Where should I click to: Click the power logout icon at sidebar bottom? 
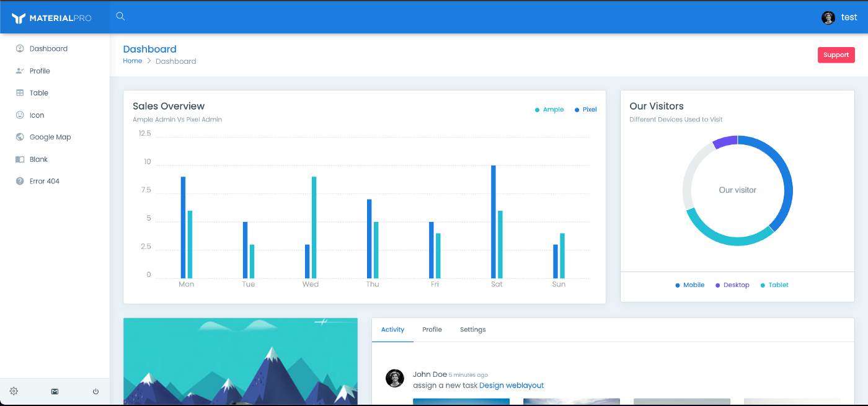pos(95,391)
